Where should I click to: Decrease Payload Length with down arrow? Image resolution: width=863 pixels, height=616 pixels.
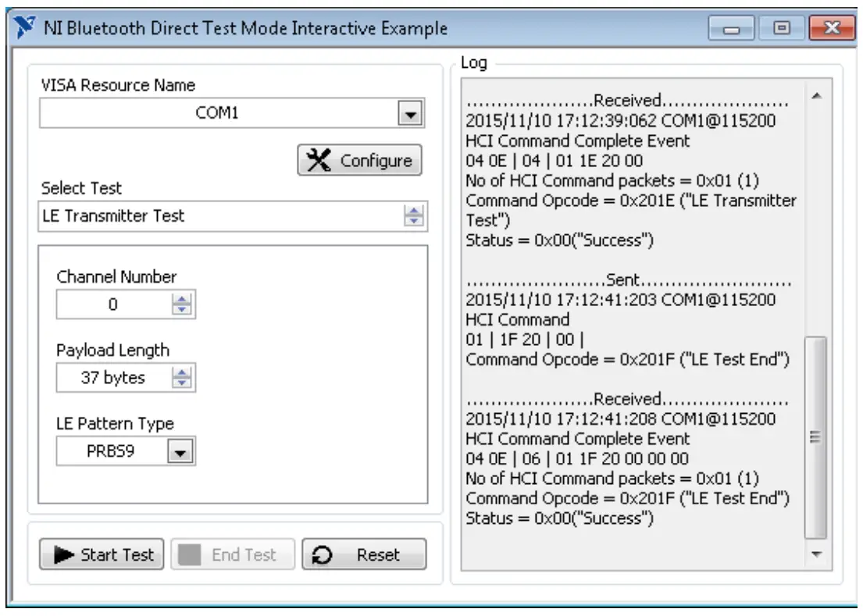coord(182,383)
